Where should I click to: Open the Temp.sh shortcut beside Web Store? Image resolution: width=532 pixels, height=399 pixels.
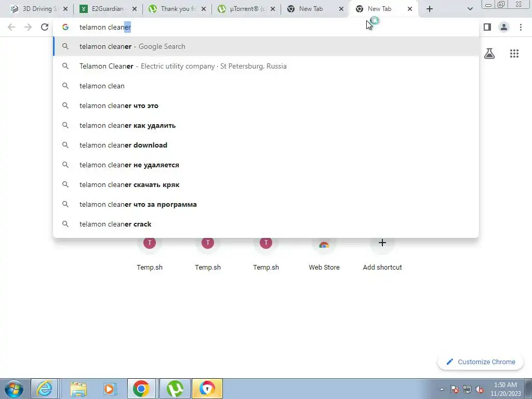coord(266,255)
